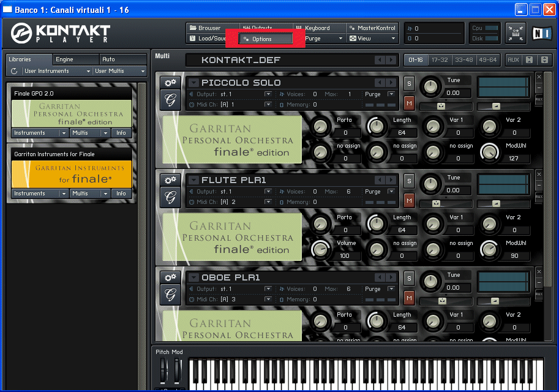Click the refresh icon in Libraries panel

click(x=14, y=72)
